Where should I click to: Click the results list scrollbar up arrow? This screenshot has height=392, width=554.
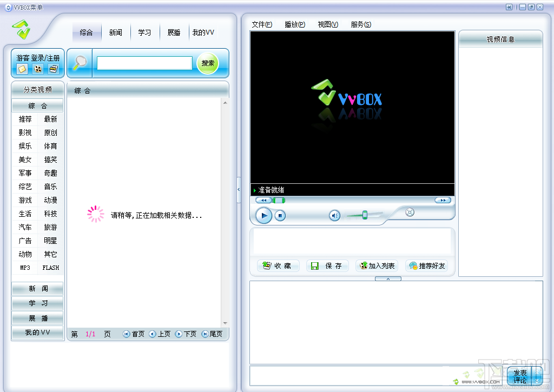[225, 102]
